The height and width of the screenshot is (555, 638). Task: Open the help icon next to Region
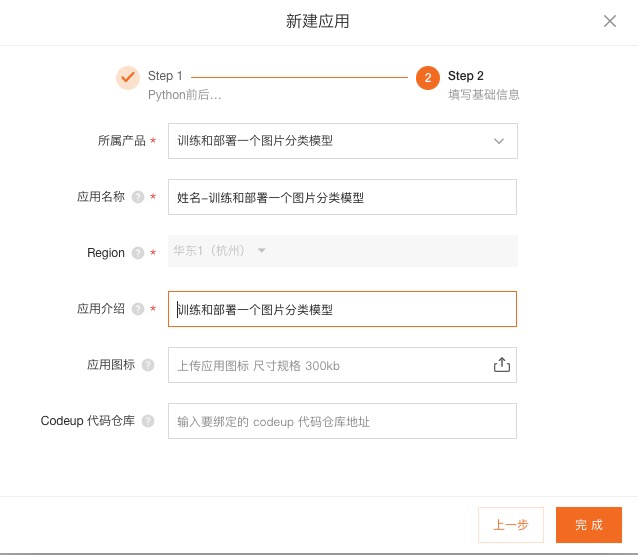tap(138, 253)
